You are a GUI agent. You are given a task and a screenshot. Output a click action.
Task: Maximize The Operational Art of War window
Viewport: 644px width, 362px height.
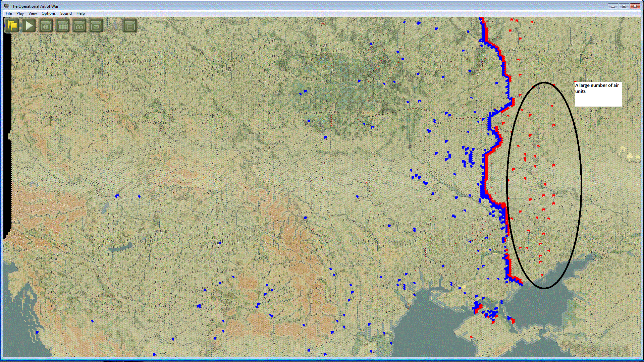(624, 6)
